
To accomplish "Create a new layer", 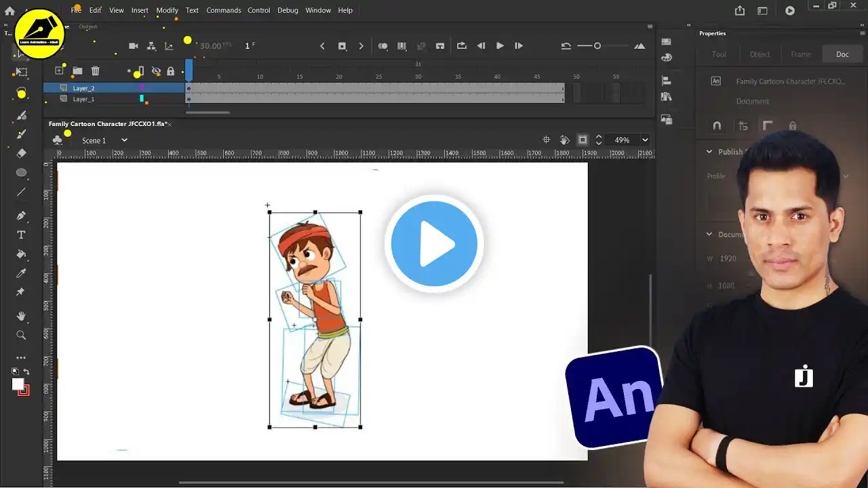I will pos(59,70).
